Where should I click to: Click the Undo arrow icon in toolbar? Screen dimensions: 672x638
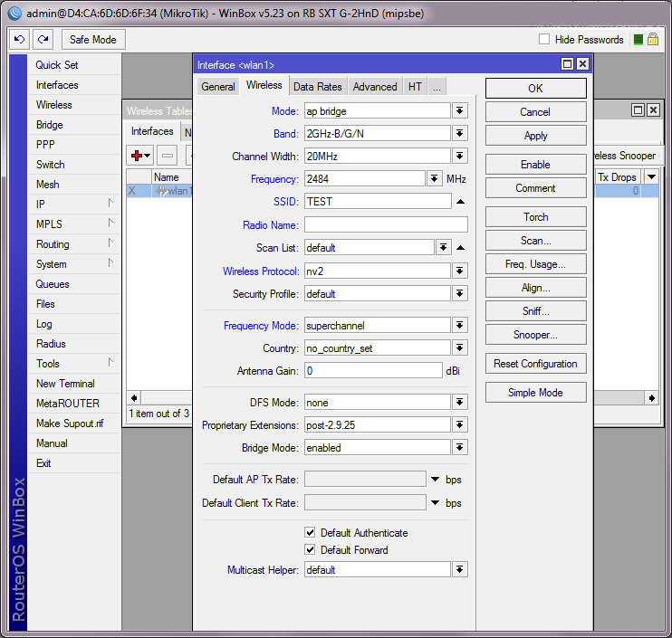coord(20,40)
